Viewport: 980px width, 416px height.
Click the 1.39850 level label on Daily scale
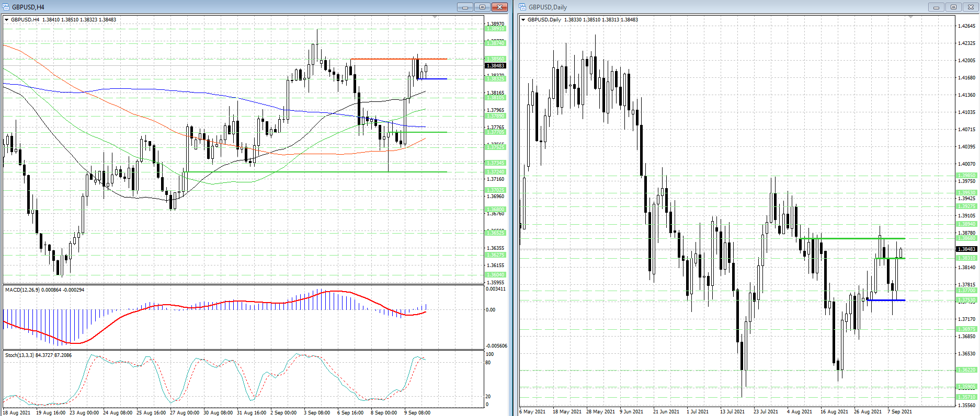click(966, 176)
